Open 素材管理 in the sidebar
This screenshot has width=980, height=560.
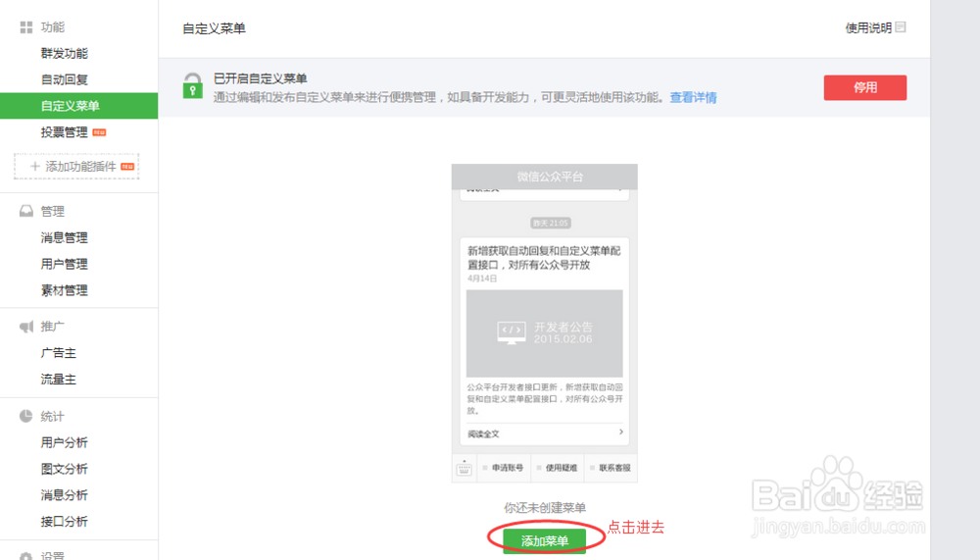coord(65,290)
